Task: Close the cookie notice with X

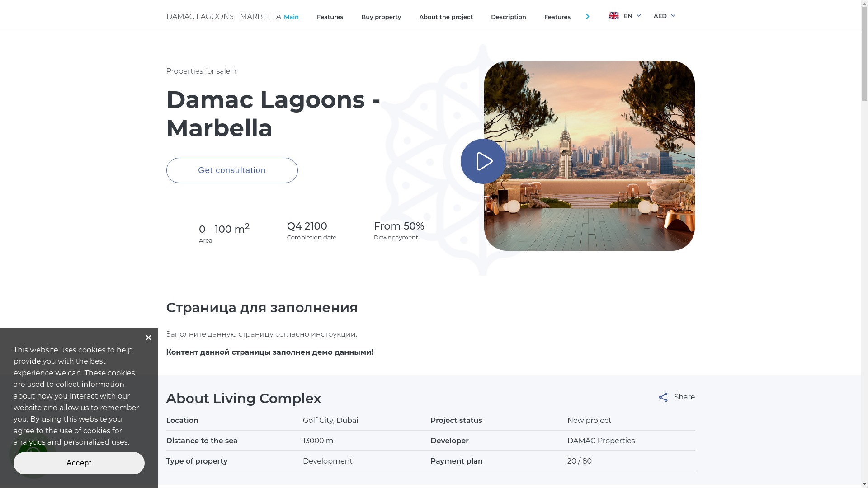Action: click(x=148, y=338)
